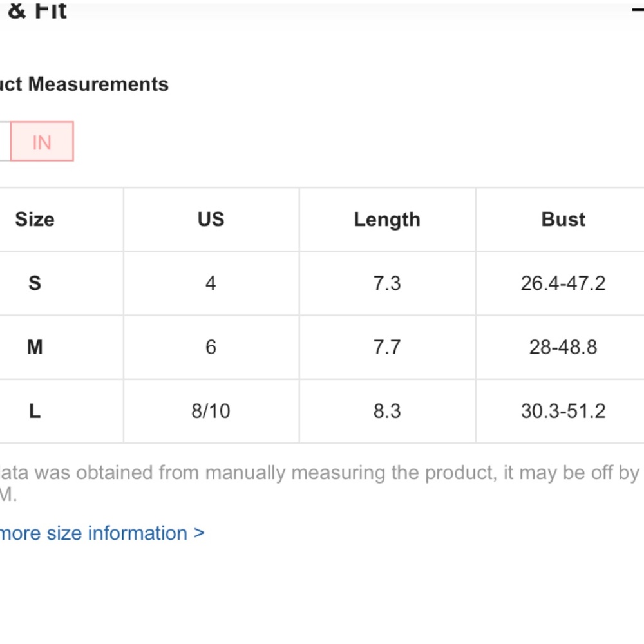Select the IN unit toggle

[x=42, y=141]
